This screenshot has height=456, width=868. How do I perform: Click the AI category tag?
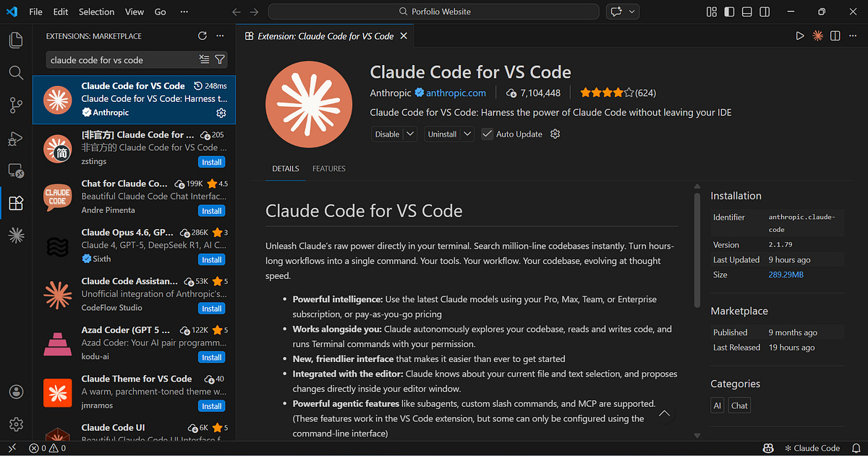pyautogui.click(x=718, y=405)
